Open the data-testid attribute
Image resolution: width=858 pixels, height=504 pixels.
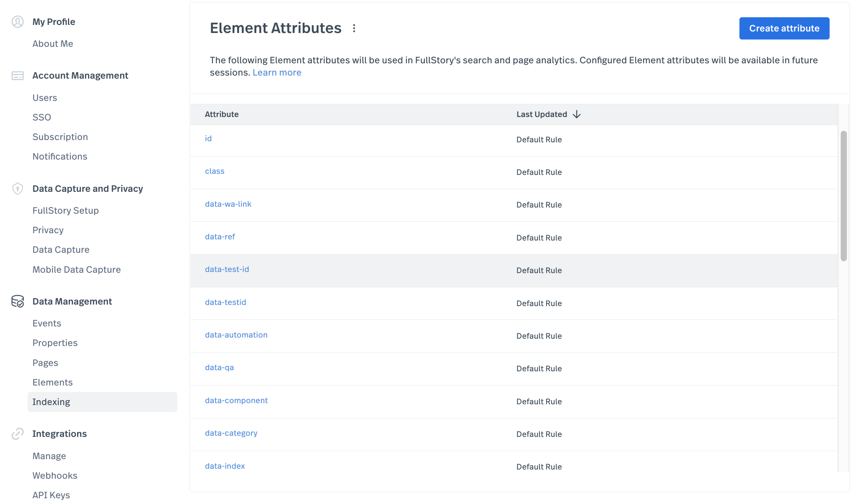[226, 302]
